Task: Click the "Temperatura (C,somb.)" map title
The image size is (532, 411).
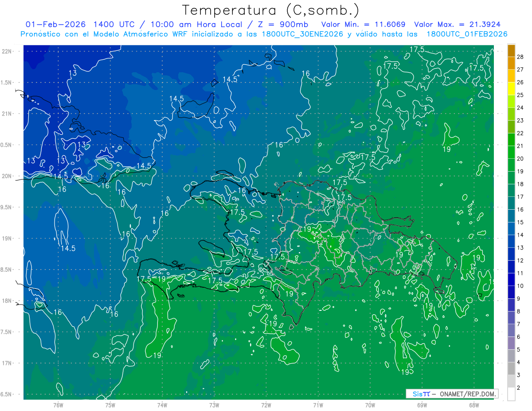Action: [271, 10]
